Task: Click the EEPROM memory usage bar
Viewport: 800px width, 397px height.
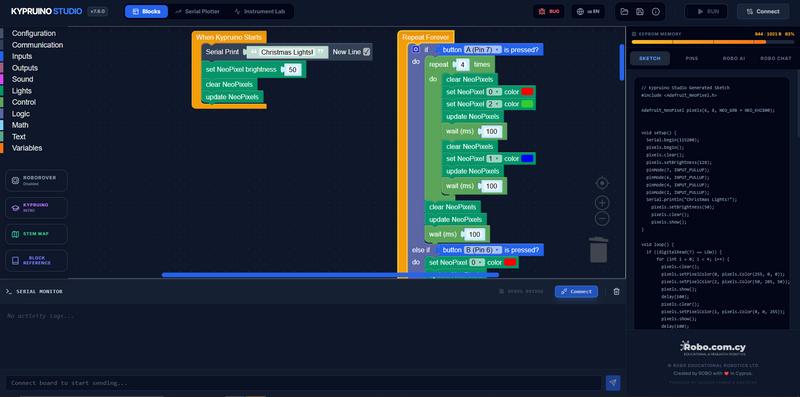Action: tap(713, 42)
